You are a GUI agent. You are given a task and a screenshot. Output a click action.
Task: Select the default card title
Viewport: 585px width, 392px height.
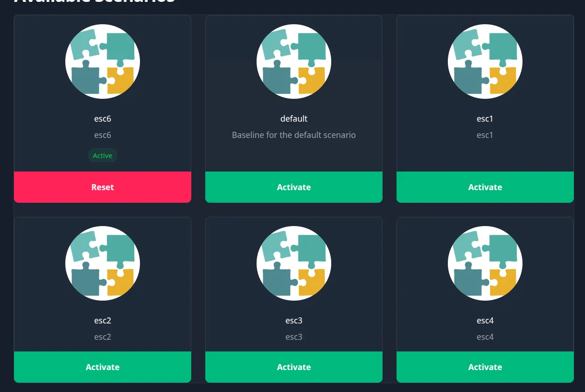[294, 119]
